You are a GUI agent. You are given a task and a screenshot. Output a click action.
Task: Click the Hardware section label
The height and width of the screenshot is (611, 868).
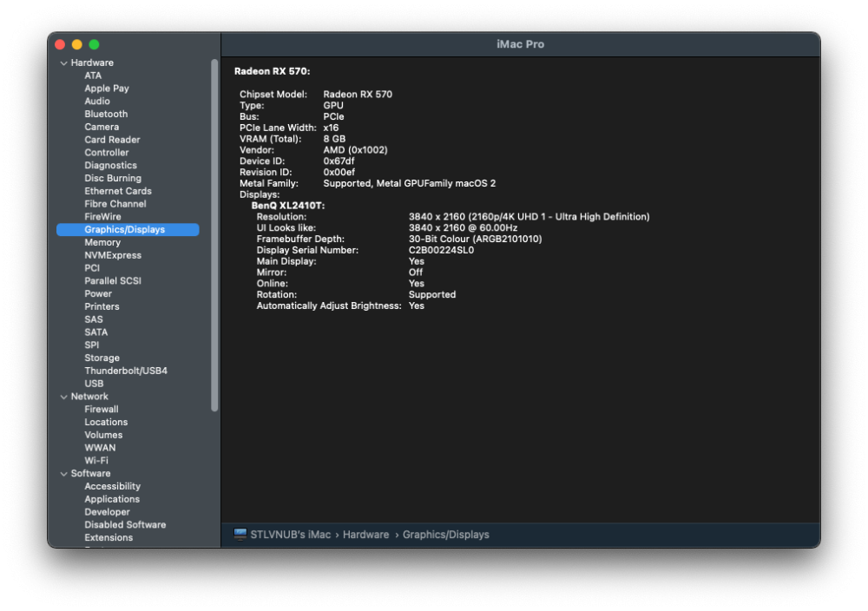[x=92, y=62]
